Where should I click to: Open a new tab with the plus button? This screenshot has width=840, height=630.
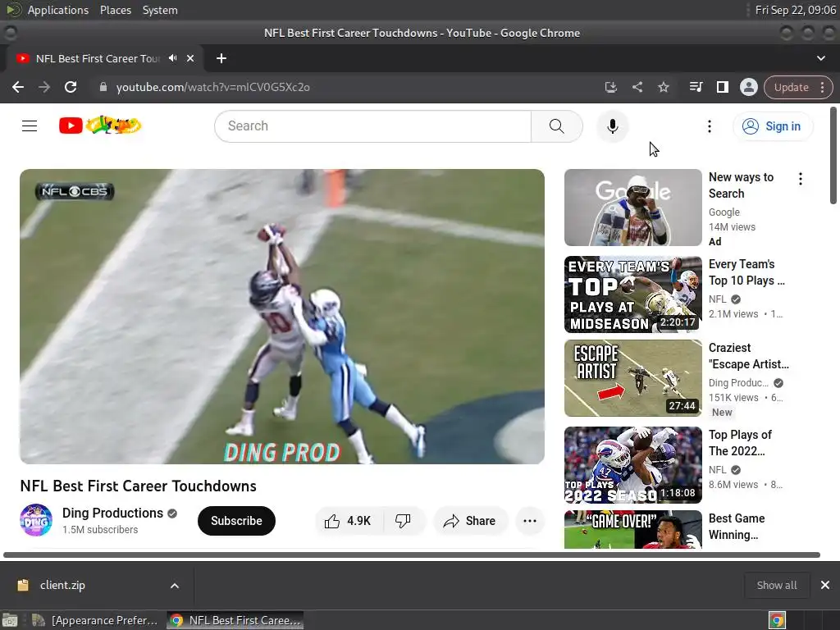[x=221, y=58]
